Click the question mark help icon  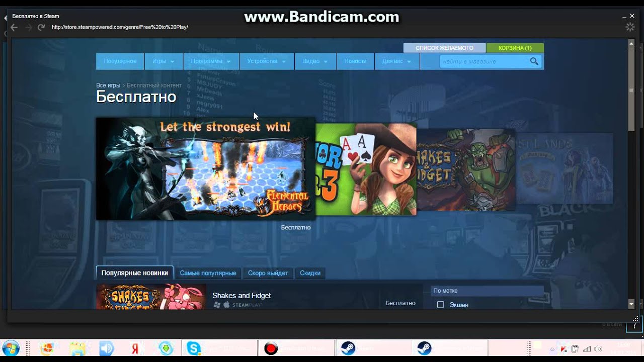[x=634, y=326]
